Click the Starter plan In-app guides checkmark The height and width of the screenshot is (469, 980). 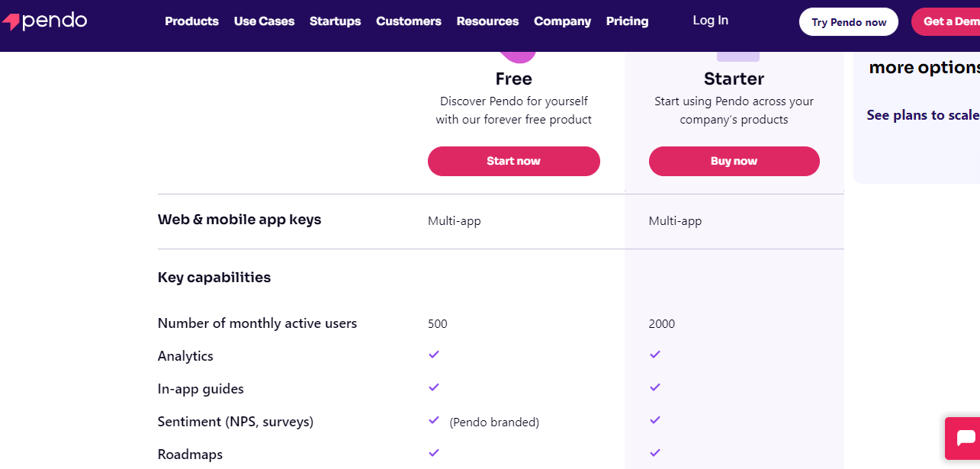pyautogui.click(x=655, y=387)
